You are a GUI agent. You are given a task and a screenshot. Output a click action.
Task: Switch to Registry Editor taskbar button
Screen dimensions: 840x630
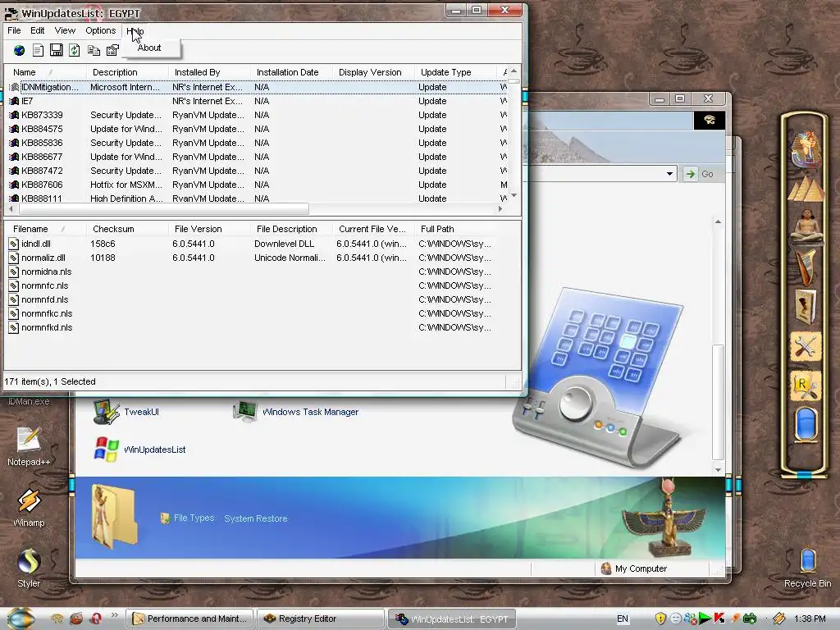321,619
